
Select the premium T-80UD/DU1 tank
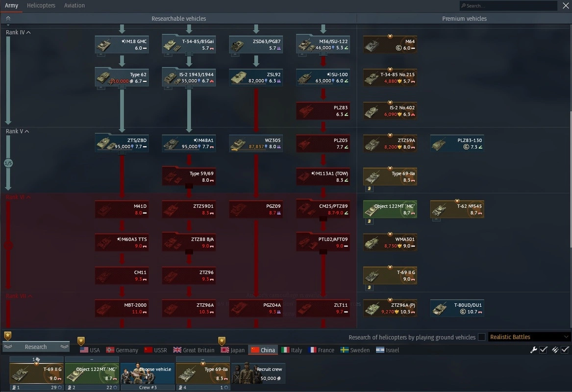click(x=457, y=308)
